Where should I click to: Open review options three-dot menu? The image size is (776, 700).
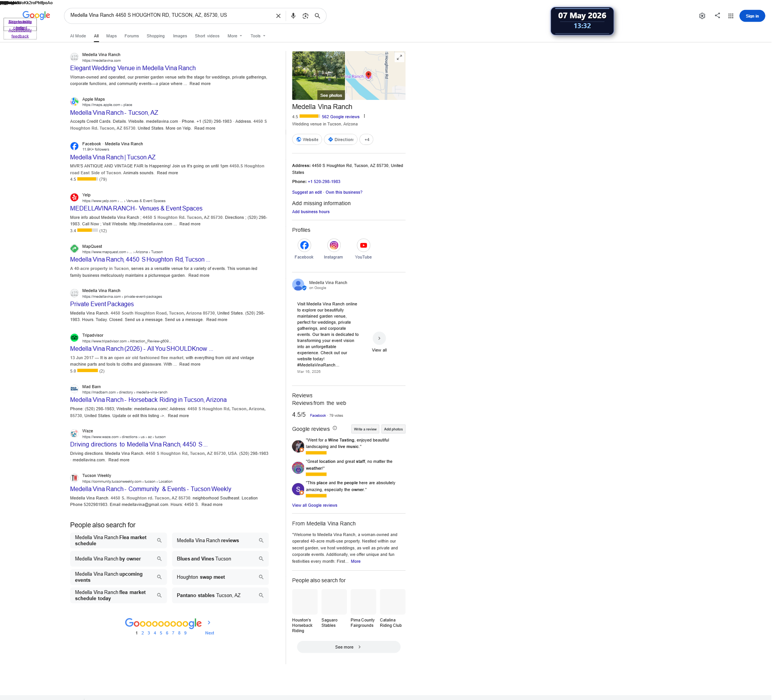coord(364,116)
